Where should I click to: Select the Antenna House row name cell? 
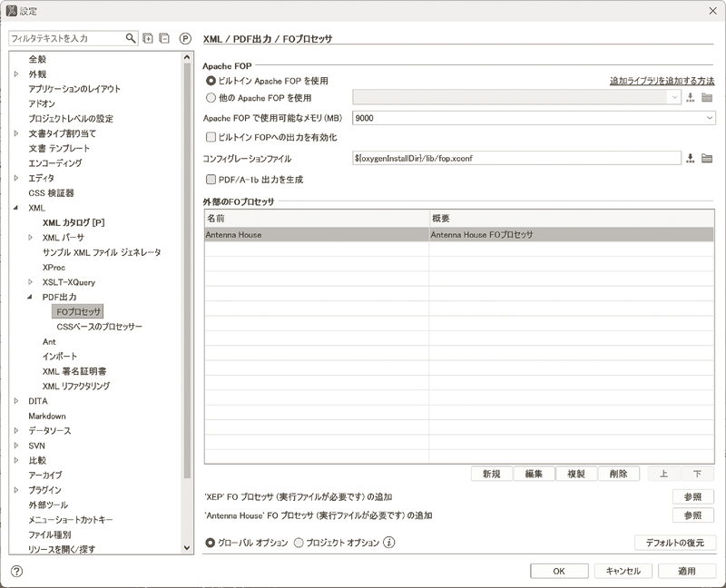317,235
